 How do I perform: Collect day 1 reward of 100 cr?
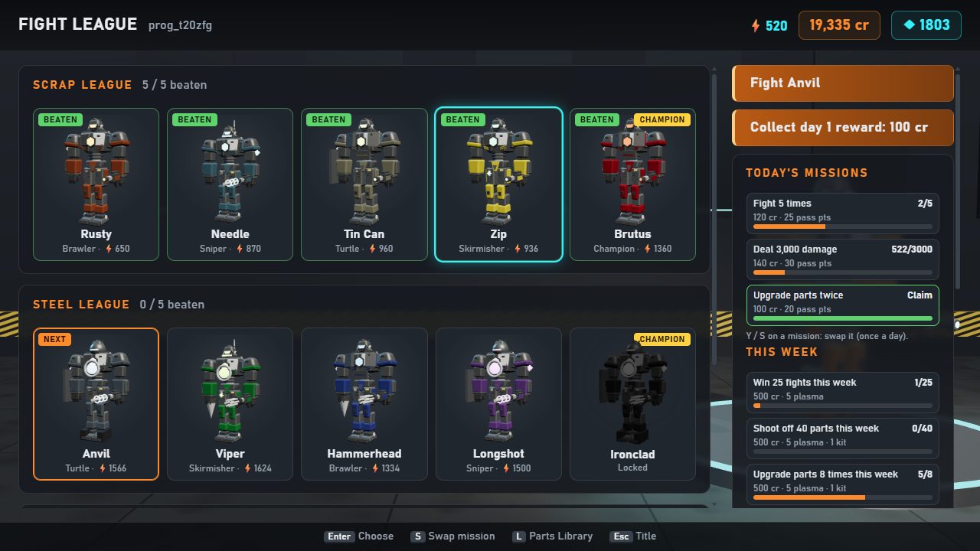[843, 127]
